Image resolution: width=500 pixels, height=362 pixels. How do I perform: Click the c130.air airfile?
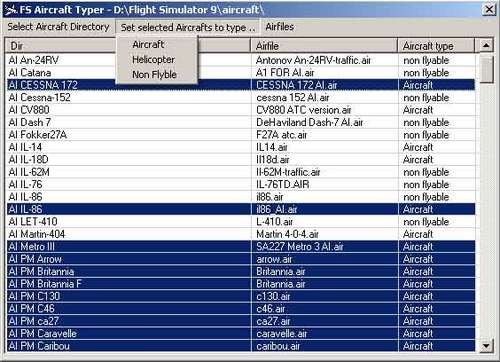(273, 296)
